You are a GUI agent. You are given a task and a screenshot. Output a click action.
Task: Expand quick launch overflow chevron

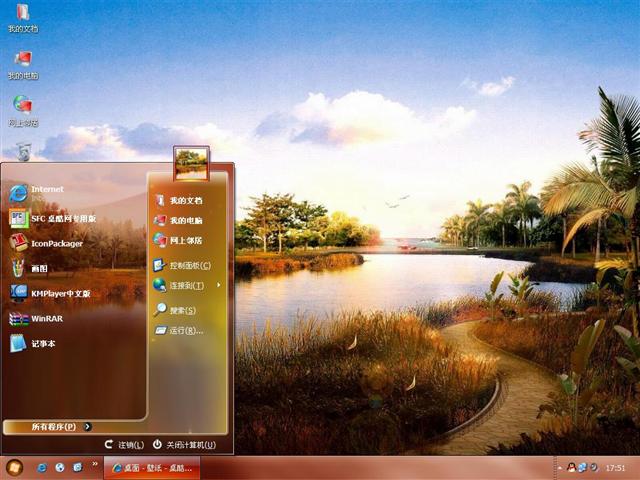(95, 464)
